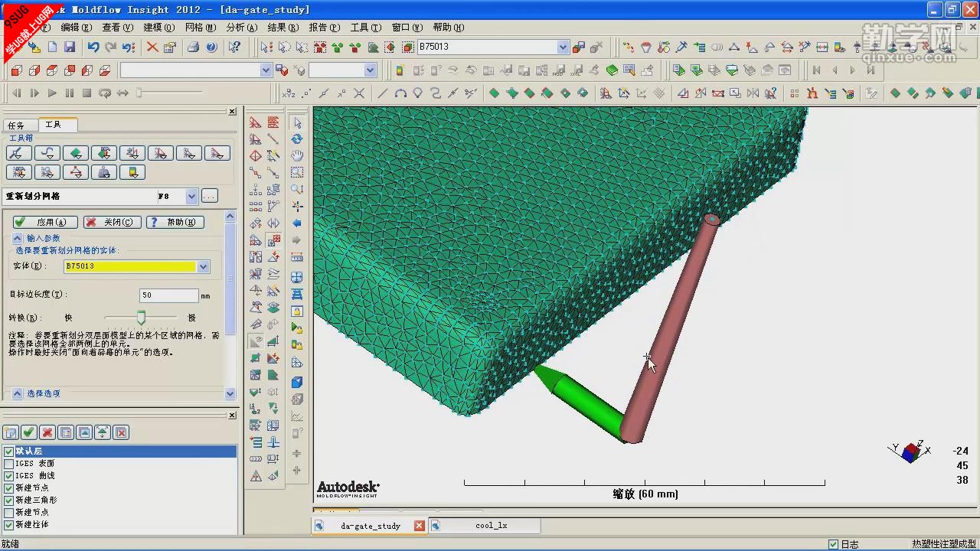Click the 应用 apply button
Viewport: 980px width, 551px height.
(x=45, y=222)
